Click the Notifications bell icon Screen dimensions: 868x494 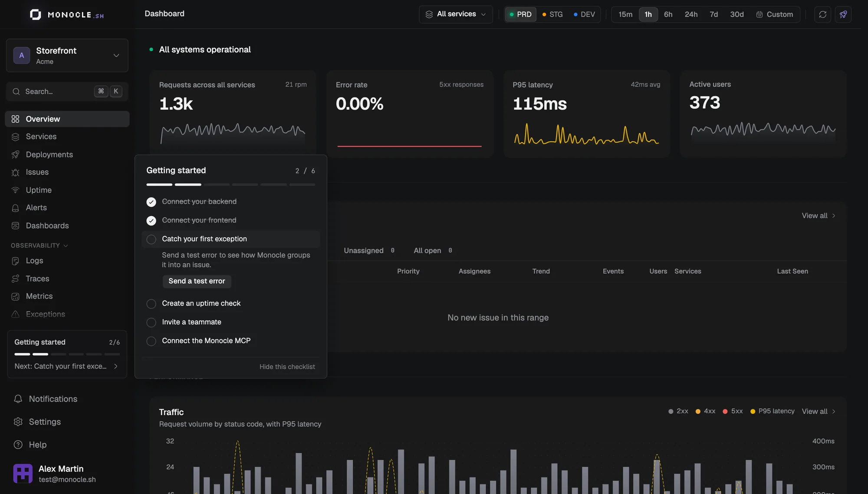click(x=18, y=399)
